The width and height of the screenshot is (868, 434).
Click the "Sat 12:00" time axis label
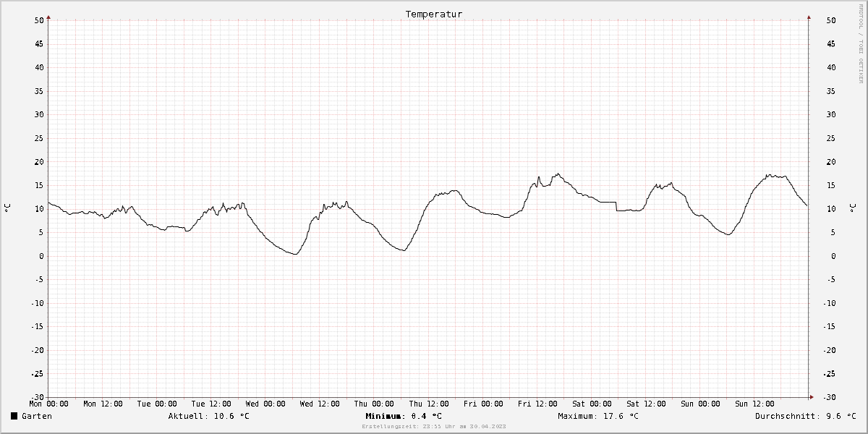[646, 404]
